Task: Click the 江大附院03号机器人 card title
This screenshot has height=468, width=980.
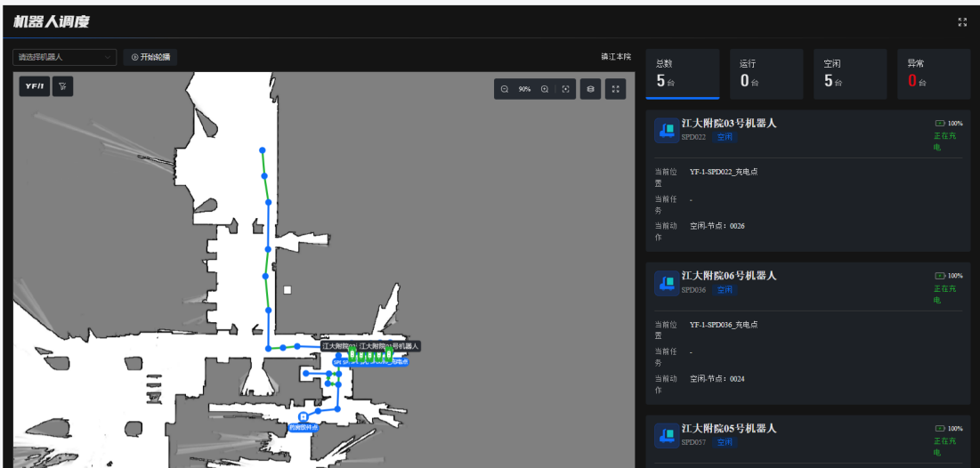Action: 729,123
